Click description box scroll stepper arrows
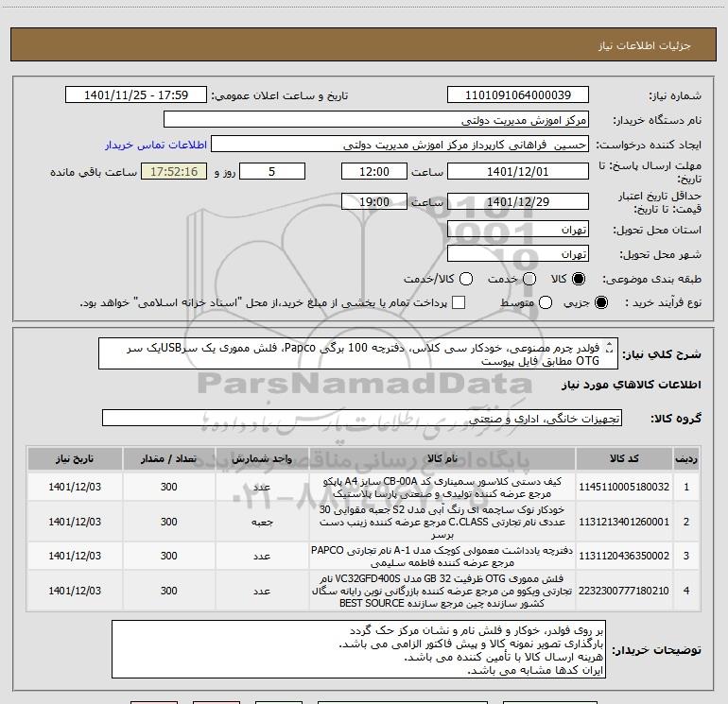The width and height of the screenshot is (728, 704). tap(610, 348)
